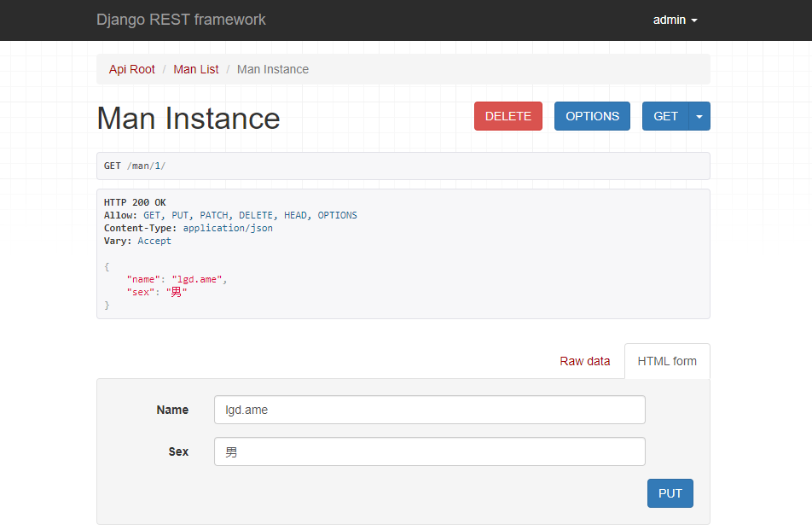
Task: Navigate to Api Root via breadcrumb
Action: click(131, 69)
